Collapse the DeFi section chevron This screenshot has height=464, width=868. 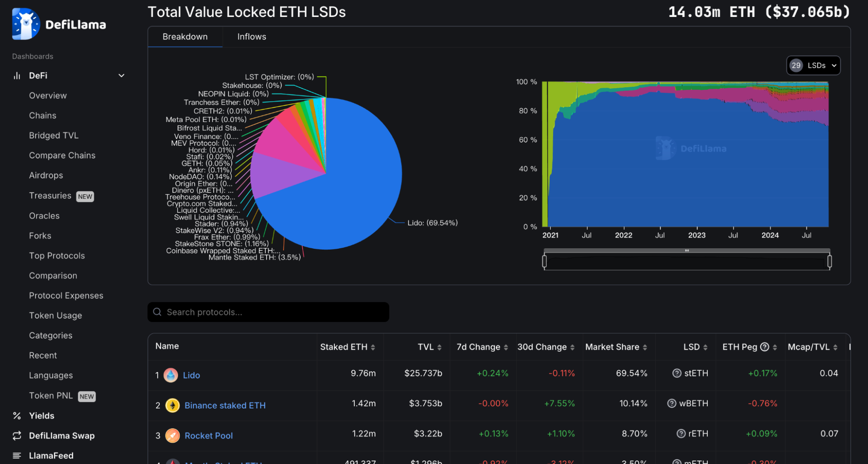121,76
